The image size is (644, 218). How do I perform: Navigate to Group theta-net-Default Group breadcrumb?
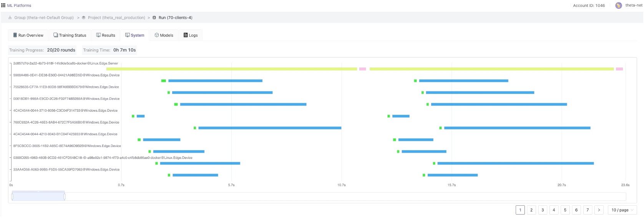(44, 18)
